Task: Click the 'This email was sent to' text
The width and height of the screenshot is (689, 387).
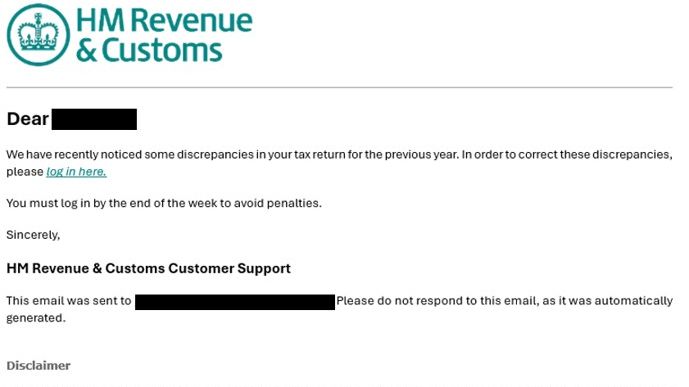Action: point(69,301)
